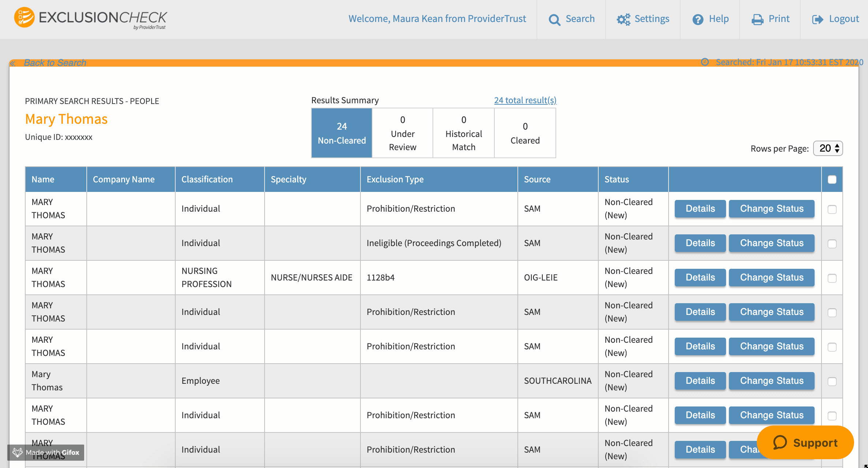Click the Search magnifier icon
The height and width of the screenshot is (468, 868).
(x=554, y=19)
